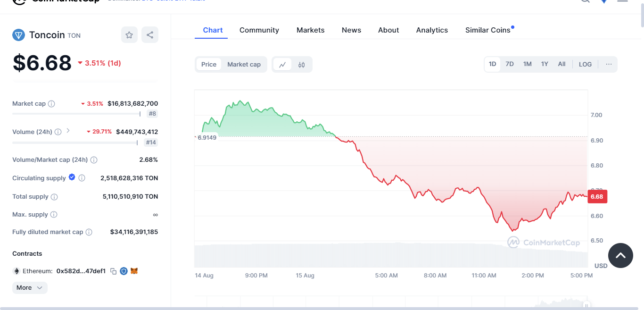Switch to candlestick chart icon

coord(302,65)
